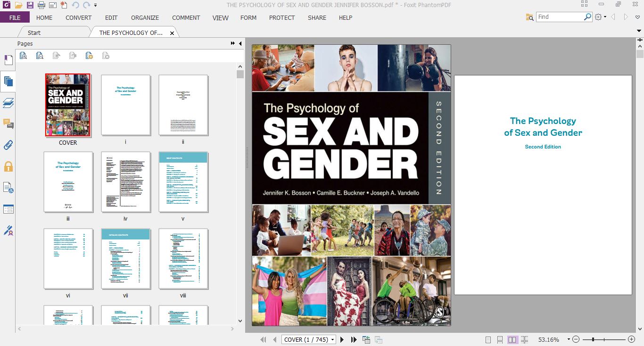Click the zoom in plus button

point(632,339)
